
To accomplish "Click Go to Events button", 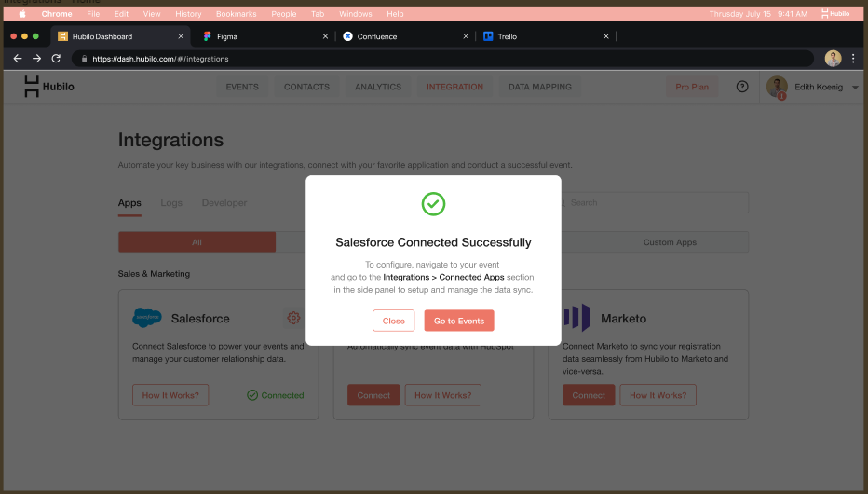I will [459, 321].
